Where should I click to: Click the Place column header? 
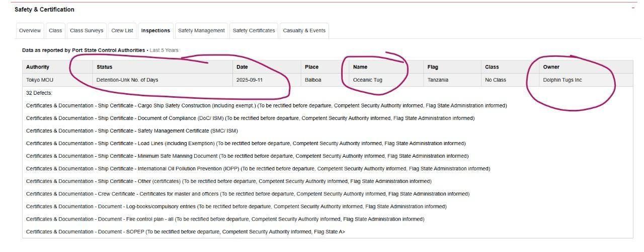311,67
